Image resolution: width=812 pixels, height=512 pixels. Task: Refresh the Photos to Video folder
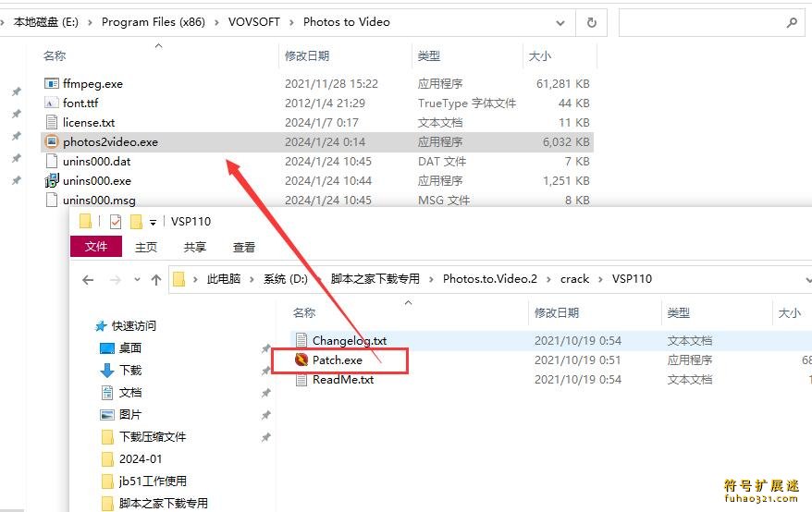pyautogui.click(x=591, y=22)
